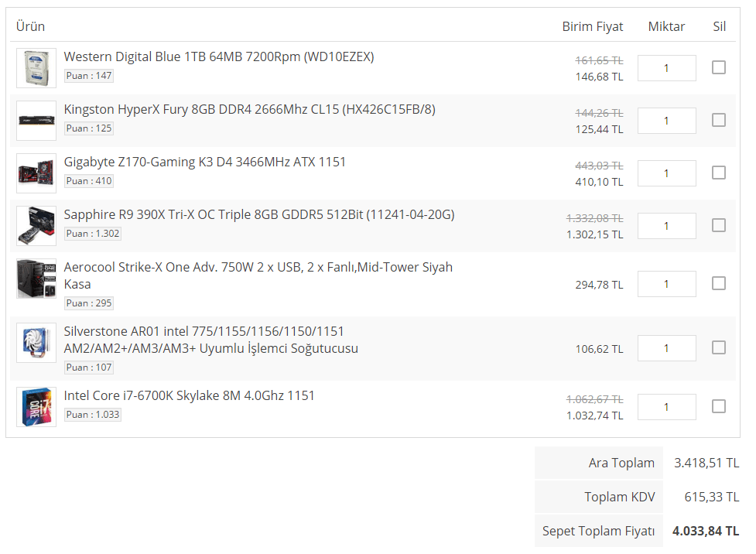This screenshot has width=756, height=554.
Task: Open the Kingston HyperX Fury 8GB DDR4 product link
Action: pyautogui.click(x=249, y=109)
